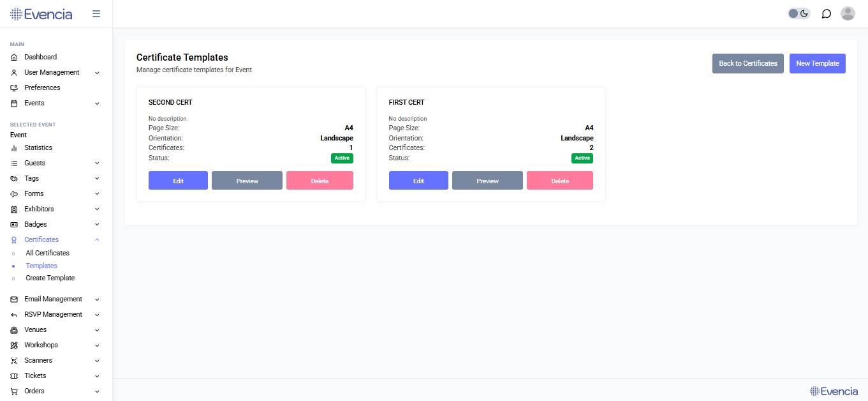This screenshot has width=868, height=401.
Task: Toggle dark mode in the header
Action: [798, 13]
